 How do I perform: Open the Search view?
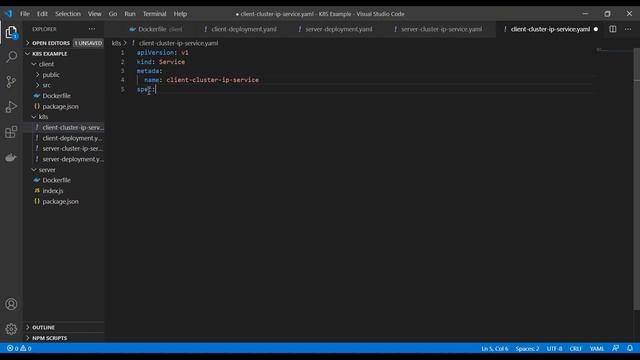tap(11, 56)
